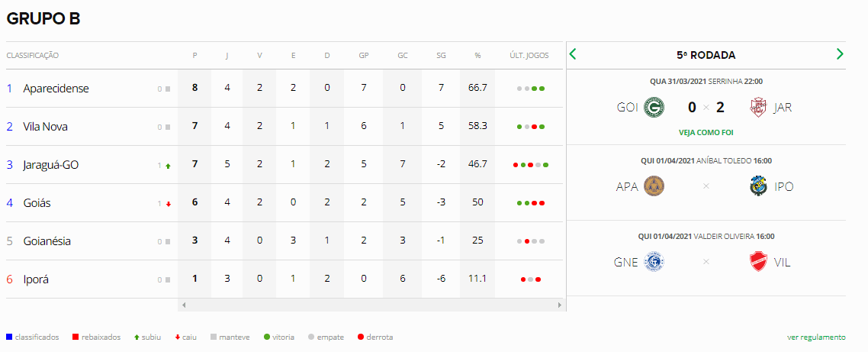The width and height of the screenshot is (868, 352).
Task: Click the red 'rebaixados' legend swatch
Action: point(76,337)
